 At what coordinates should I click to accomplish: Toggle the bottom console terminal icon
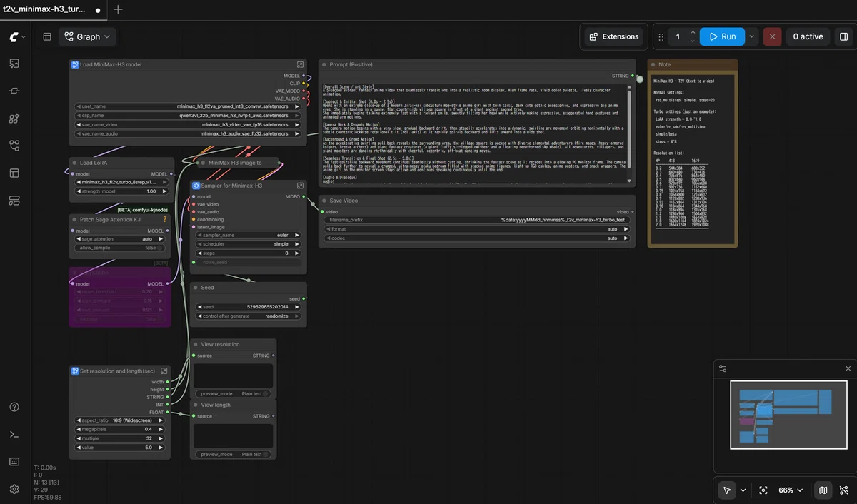click(14, 435)
